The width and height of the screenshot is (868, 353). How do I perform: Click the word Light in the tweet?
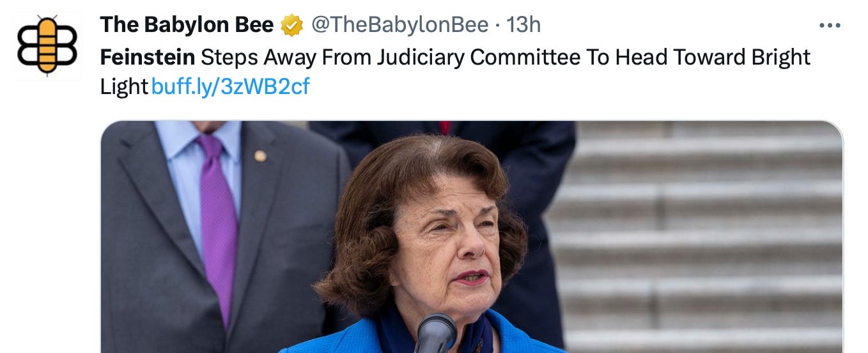click(124, 86)
